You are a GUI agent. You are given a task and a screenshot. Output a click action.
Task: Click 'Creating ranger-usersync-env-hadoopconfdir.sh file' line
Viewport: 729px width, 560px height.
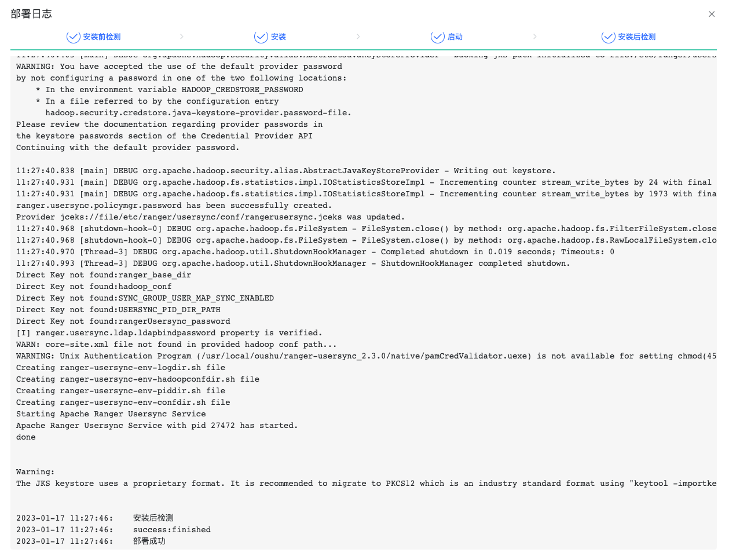click(138, 379)
